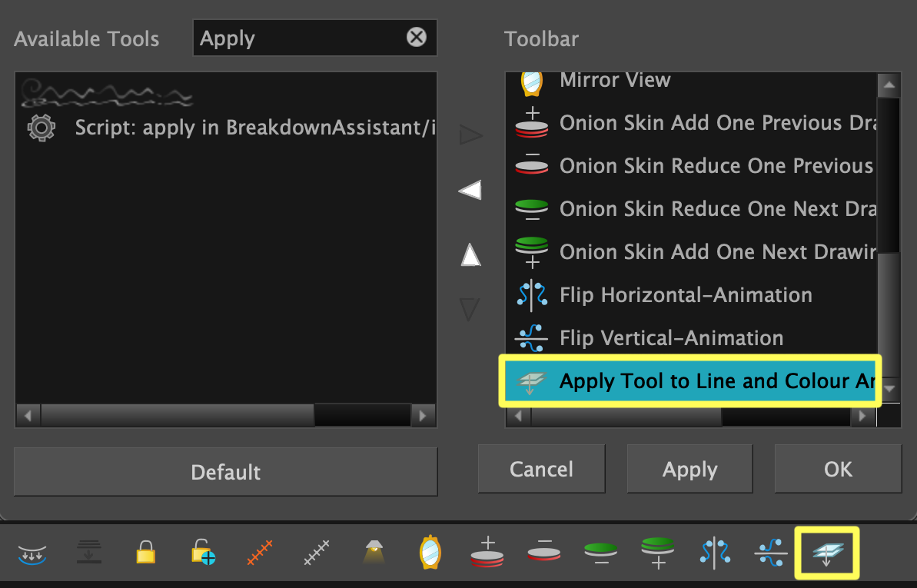Click the orange stitch icon in bottom toolbar
The width and height of the screenshot is (917, 588).
click(259, 553)
